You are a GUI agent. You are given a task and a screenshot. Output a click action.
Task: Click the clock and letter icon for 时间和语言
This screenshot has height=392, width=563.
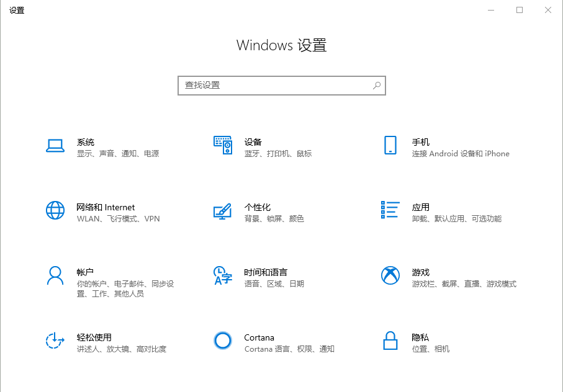223,275
